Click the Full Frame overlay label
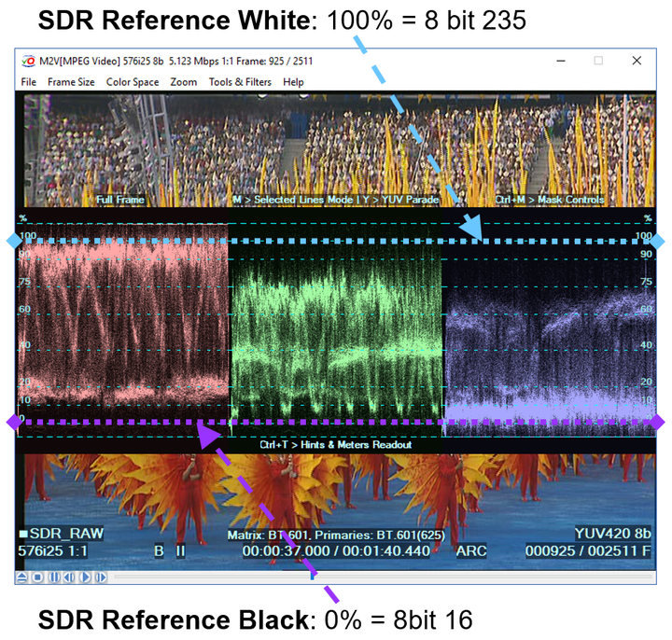Screen dimensions: 672x640 pos(119,200)
